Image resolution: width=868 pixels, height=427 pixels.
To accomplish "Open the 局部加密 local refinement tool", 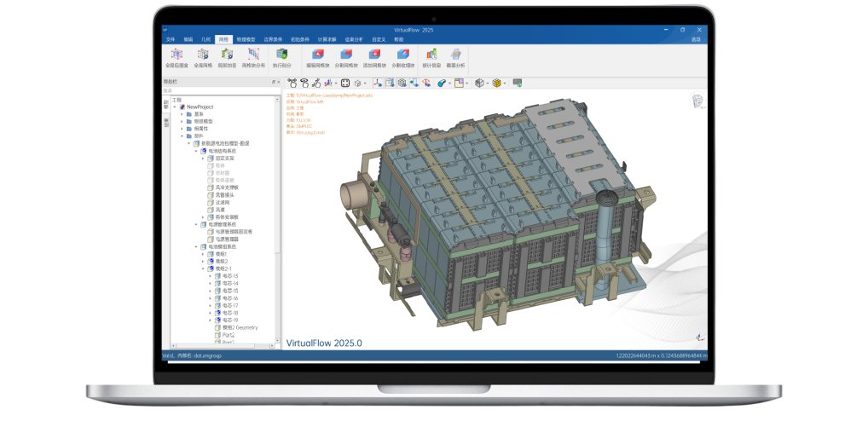I will coord(227,57).
